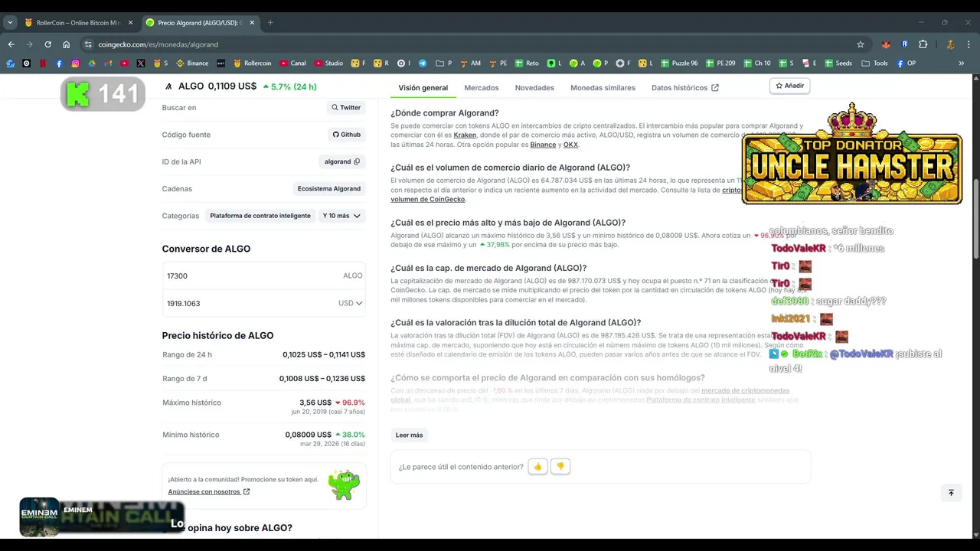980x551 pixels.
Task: Click the 'Conversor de ALGO' heading
Action: [206, 249]
